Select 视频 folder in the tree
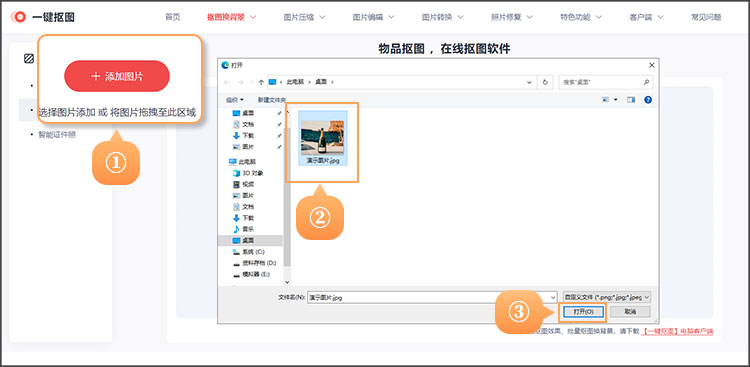The image size is (750, 367). tap(243, 184)
